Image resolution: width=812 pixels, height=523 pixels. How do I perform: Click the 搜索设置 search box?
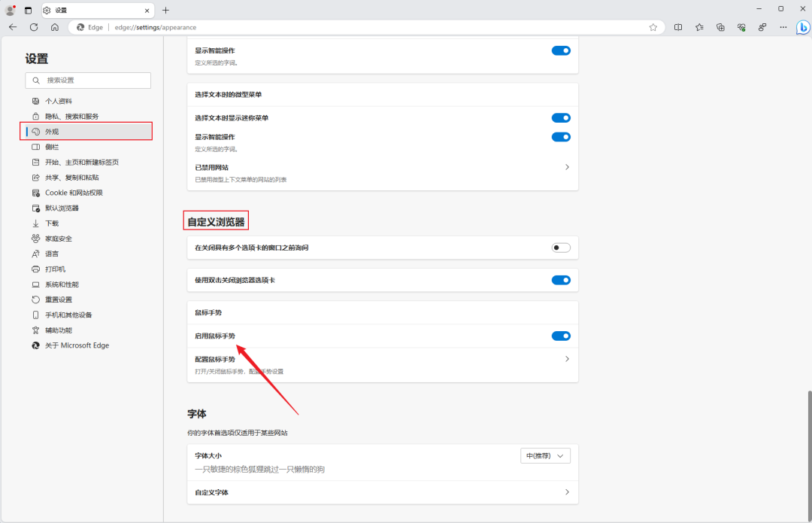coord(88,81)
